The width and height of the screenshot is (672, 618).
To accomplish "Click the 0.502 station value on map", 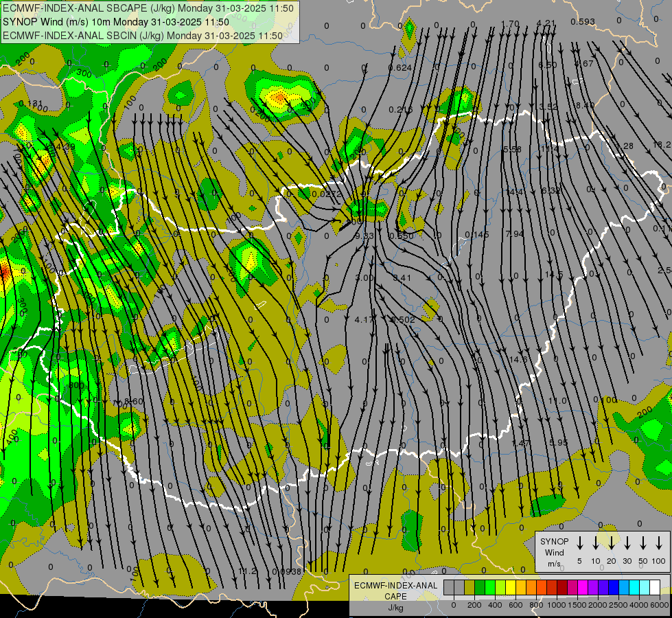I will (x=403, y=319).
